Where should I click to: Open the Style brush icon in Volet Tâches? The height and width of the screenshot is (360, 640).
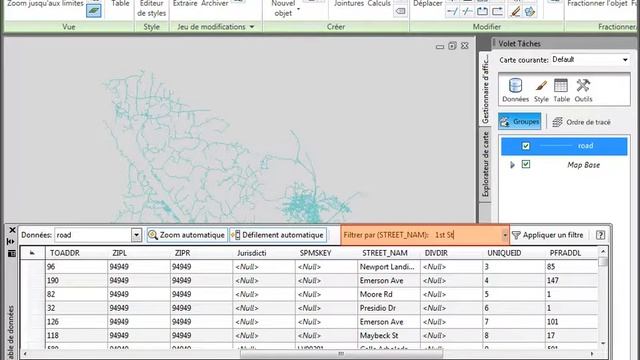click(x=541, y=90)
